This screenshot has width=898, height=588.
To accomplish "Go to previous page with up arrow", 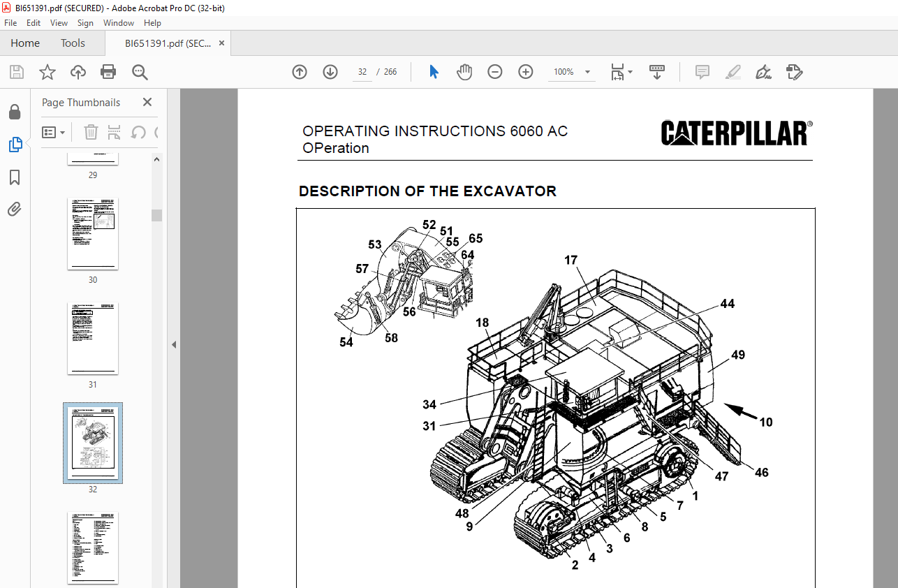I will point(300,72).
